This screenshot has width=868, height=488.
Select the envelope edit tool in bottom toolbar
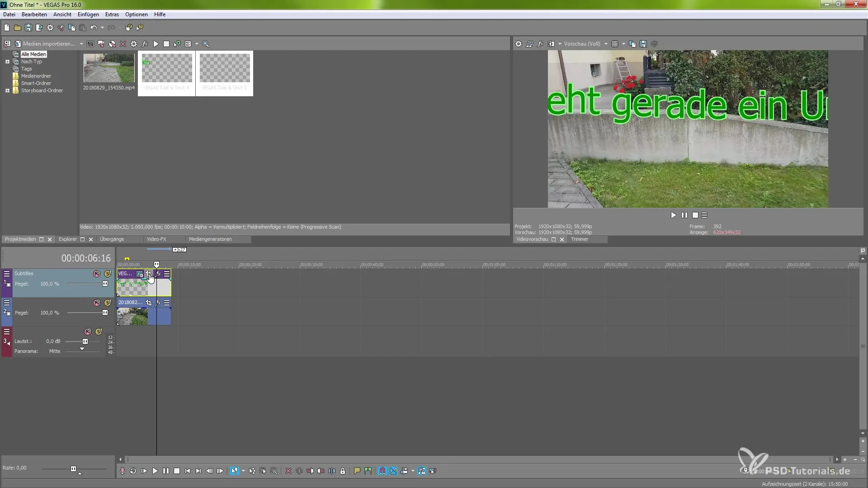pyautogui.click(x=252, y=471)
